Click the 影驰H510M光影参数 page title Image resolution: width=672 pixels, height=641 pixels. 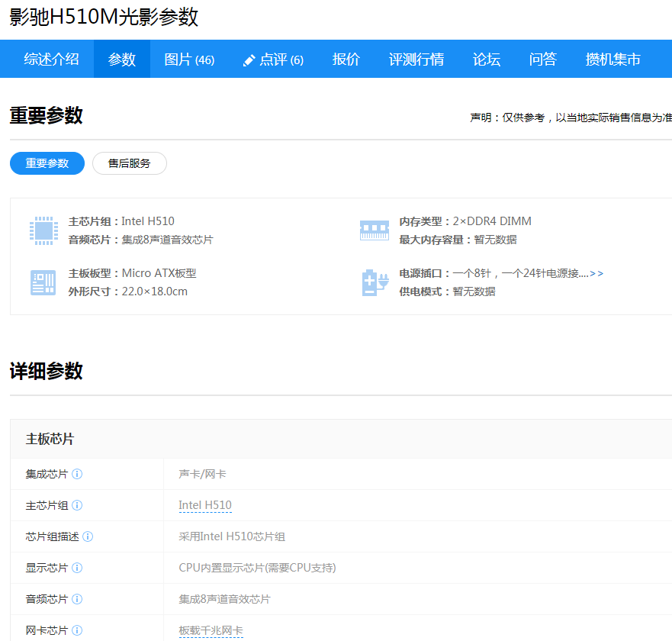pyautogui.click(x=104, y=17)
